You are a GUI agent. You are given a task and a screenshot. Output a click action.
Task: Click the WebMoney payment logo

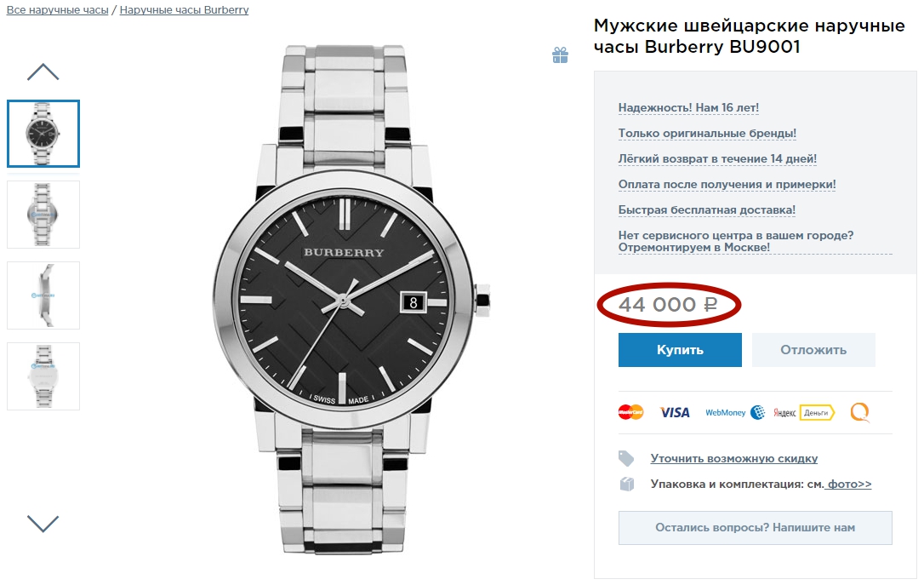[735, 412]
